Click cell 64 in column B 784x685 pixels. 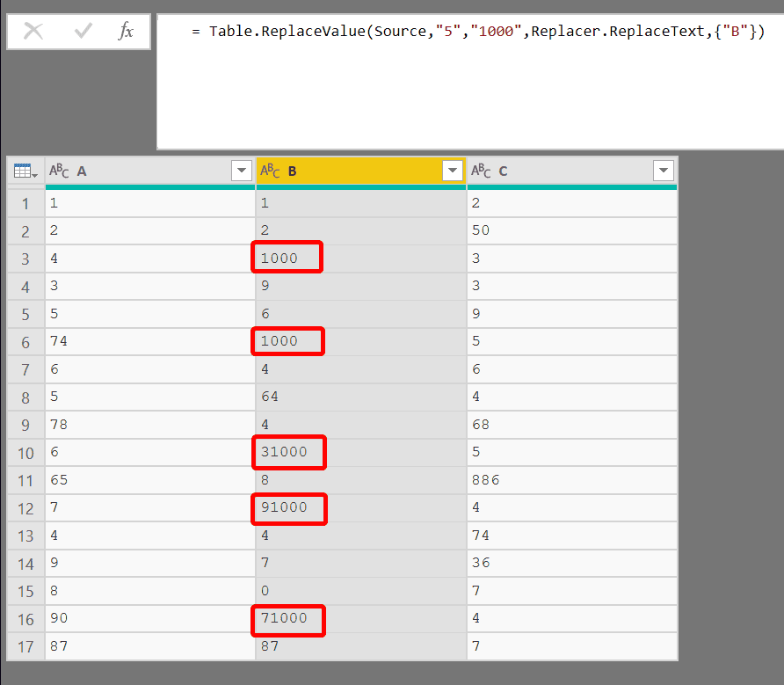tap(361, 397)
